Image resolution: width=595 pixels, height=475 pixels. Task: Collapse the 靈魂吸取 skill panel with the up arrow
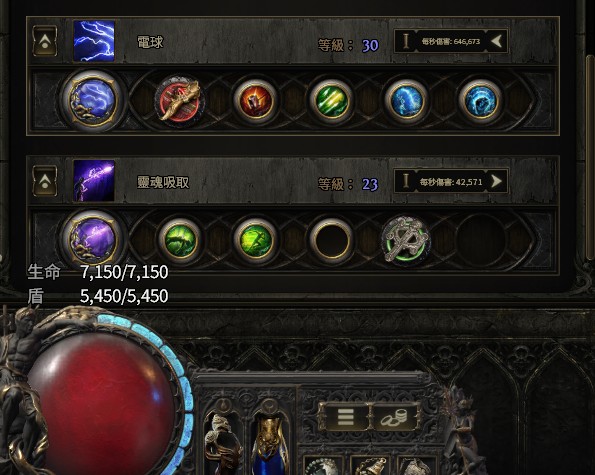[45, 181]
